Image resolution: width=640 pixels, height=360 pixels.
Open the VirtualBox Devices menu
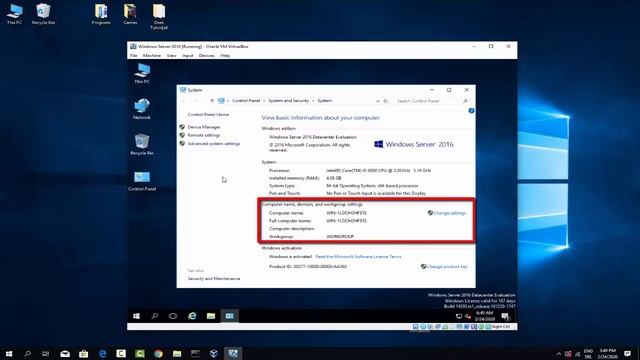pyautogui.click(x=207, y=56)
